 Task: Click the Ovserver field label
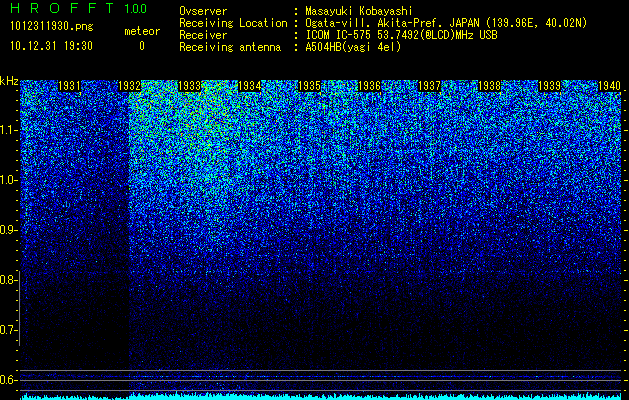coord(203,11)
